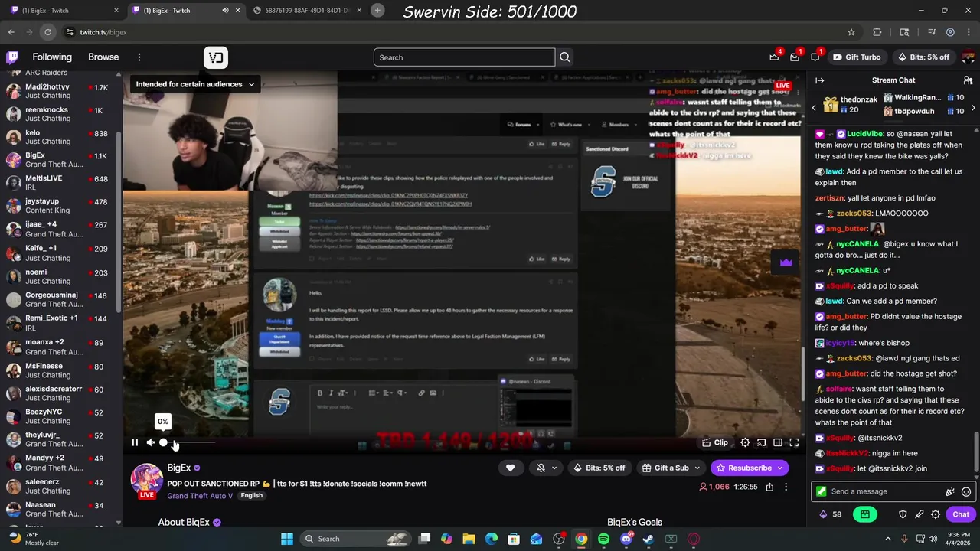The height and width of the screenshot is (551, 980).
Task: Share the stream
Action: (x=769, y=487)
